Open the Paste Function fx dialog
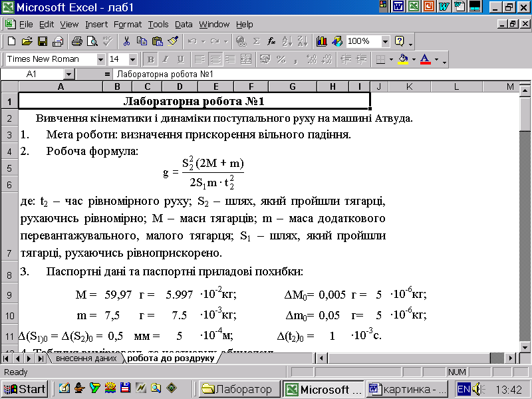The width and height of the screenshot is (532, 399). pos(271,41)
